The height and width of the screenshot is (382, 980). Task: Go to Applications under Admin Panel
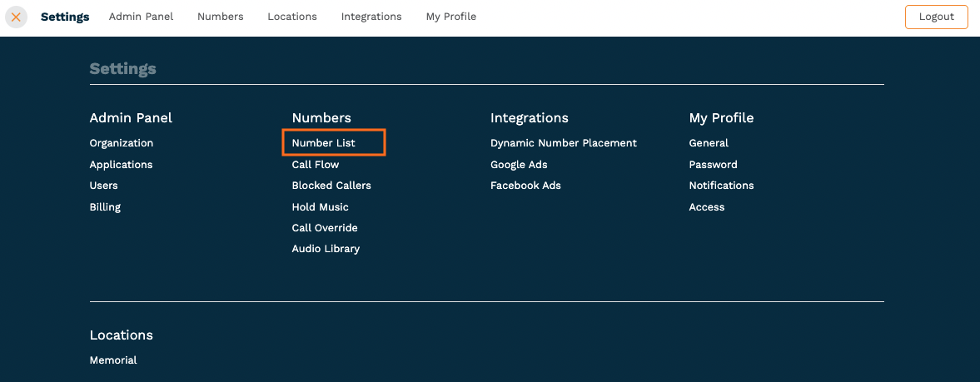121,165
